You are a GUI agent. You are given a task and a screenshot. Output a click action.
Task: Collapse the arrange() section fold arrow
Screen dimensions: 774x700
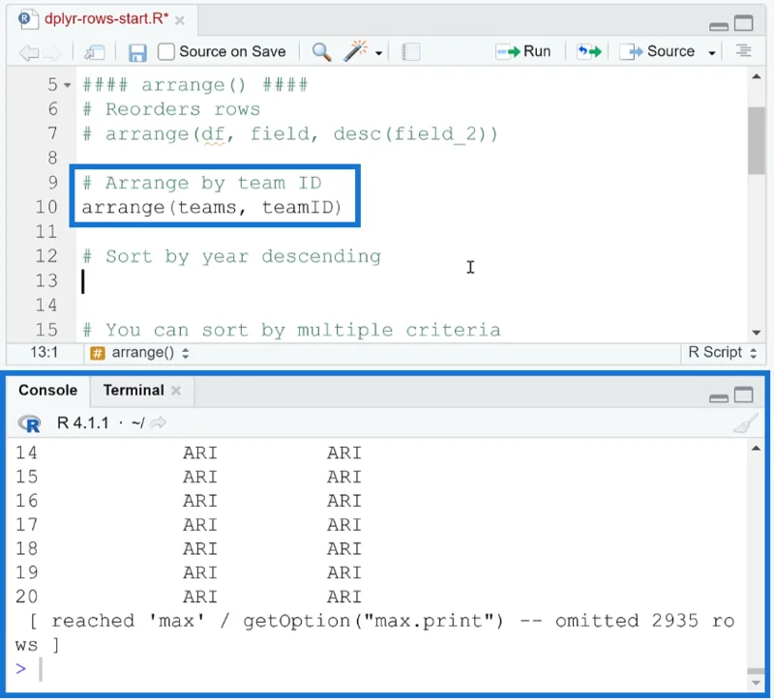coord(68,85)
